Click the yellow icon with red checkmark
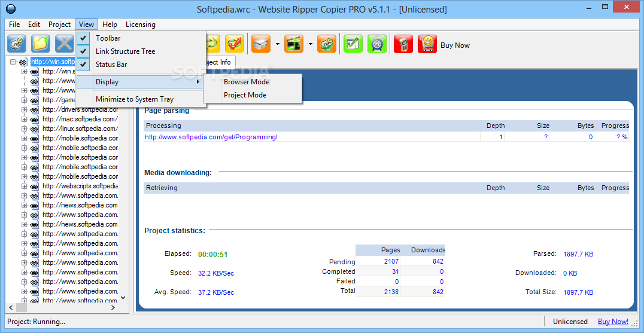This screenshot has width=644, height=333. click(x=235, y=44)
